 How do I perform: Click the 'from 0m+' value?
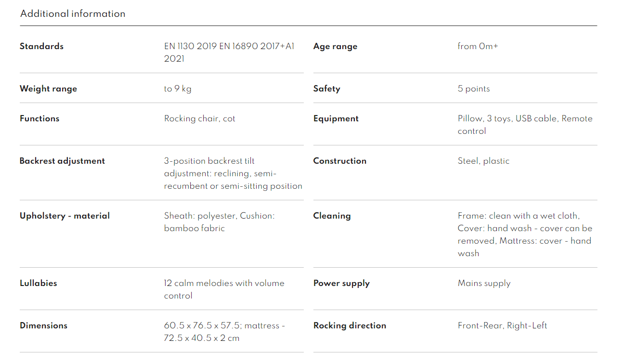pos(478,46)
